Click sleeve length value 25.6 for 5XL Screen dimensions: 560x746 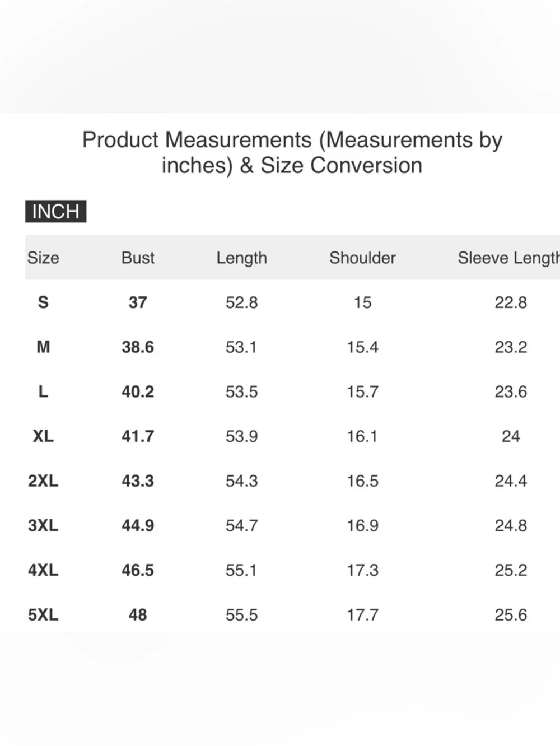click(511, 614)
